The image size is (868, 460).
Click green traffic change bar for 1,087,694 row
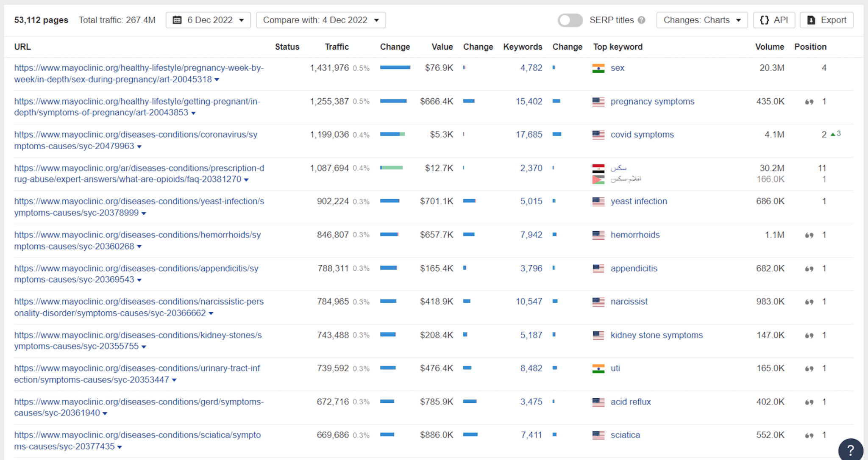click(392, 168)
